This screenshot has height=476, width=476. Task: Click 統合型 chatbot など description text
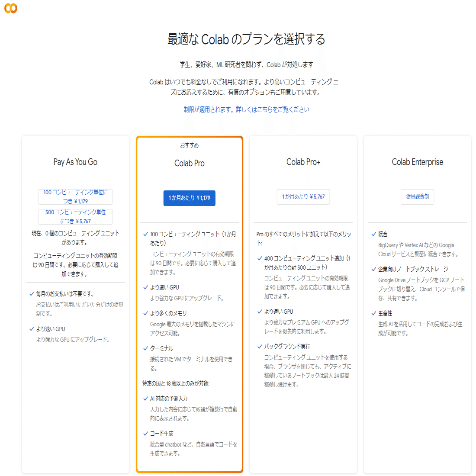point(194,449)
